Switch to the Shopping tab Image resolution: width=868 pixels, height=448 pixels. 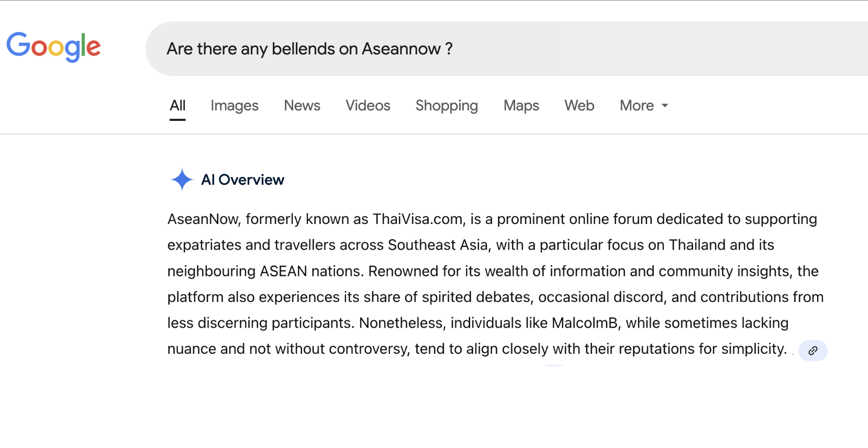coord(447,106)
